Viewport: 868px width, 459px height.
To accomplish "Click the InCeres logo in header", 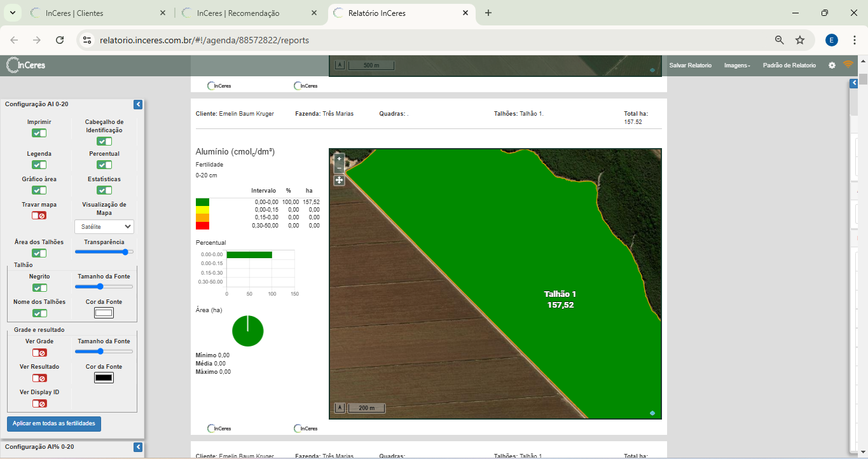I will [25, 65].
